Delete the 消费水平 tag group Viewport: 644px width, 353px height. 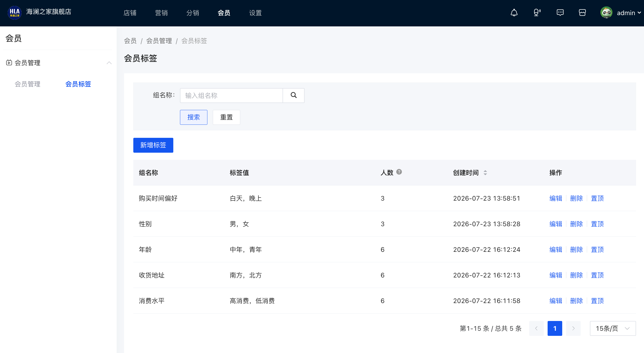[x=577, y=301]
